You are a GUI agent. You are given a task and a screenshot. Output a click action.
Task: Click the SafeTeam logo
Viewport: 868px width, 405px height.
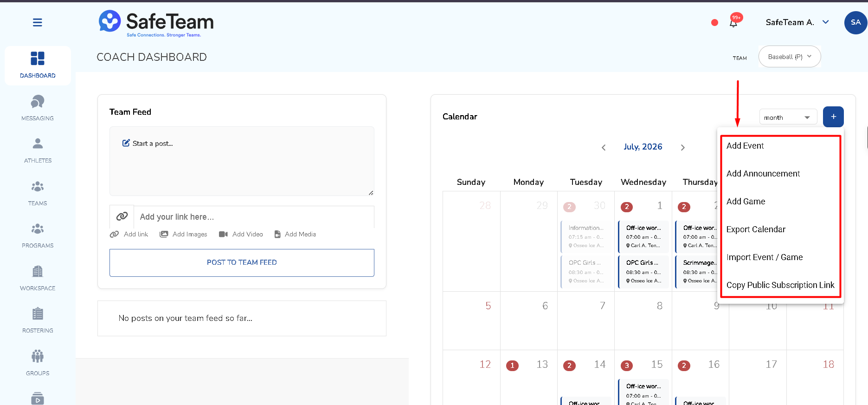click(156, 23)
